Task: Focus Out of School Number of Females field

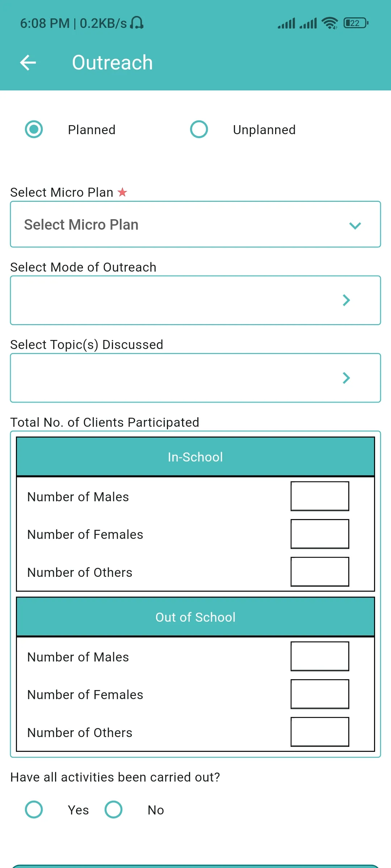Action: tap(320, 694)
